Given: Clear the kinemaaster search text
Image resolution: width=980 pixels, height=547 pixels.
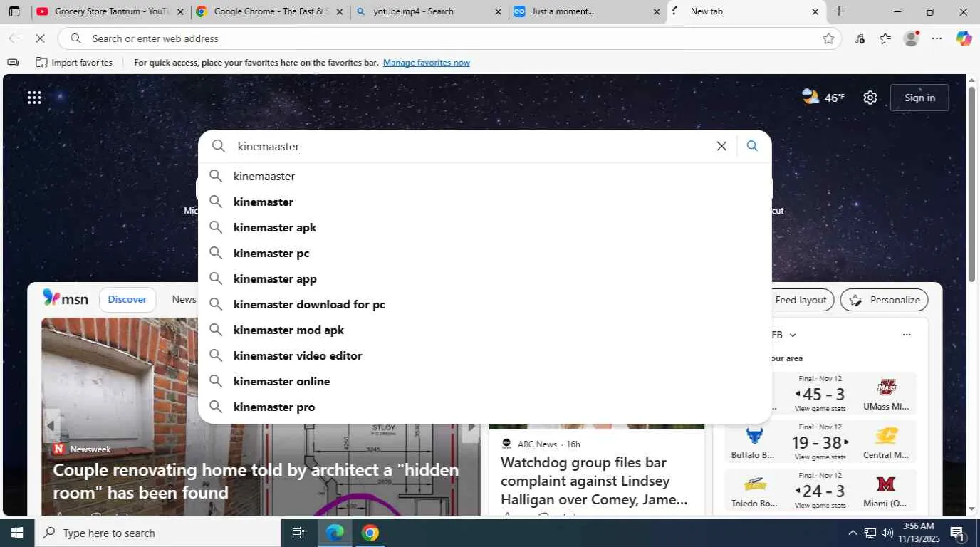Looking at the screenshot, I should click(x=721, y=146).
